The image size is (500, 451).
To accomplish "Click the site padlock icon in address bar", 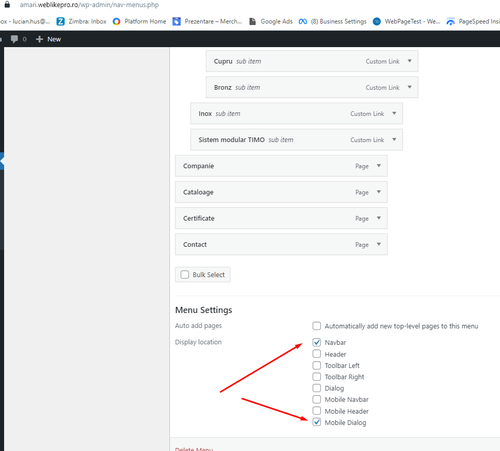I will click(x=7, y=5).
